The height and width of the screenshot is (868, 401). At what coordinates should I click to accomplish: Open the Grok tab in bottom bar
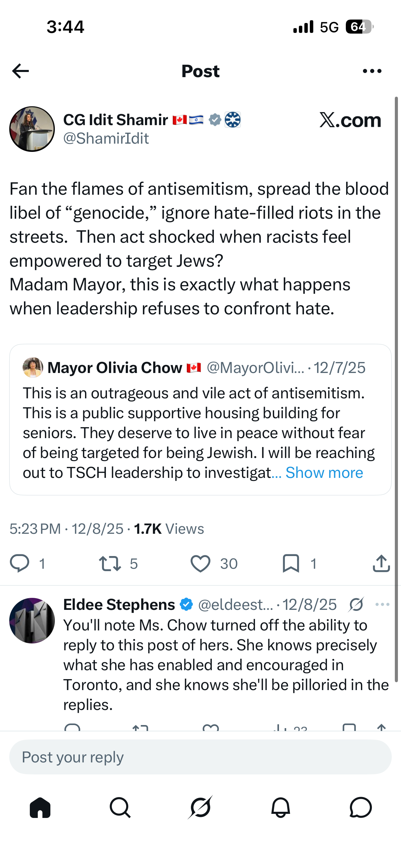point(200,808)
